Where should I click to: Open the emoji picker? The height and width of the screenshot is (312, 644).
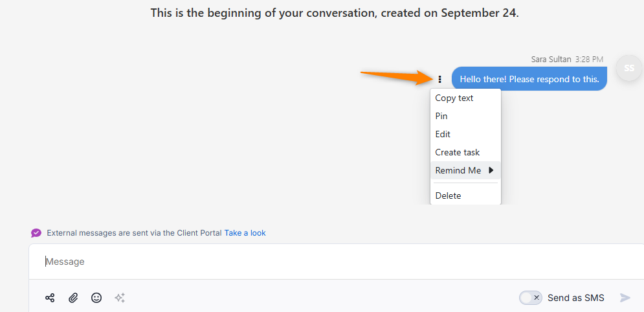[x=96, y=298]
